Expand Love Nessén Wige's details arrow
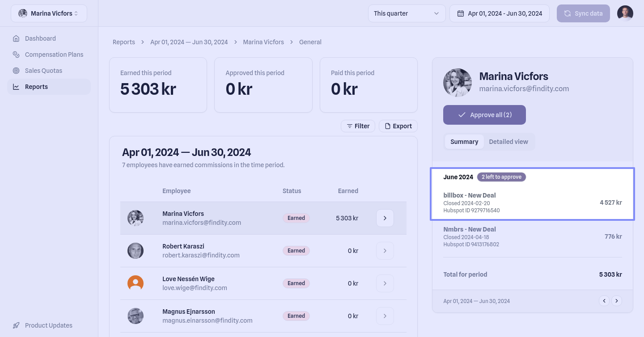 [x=385, y=283]
